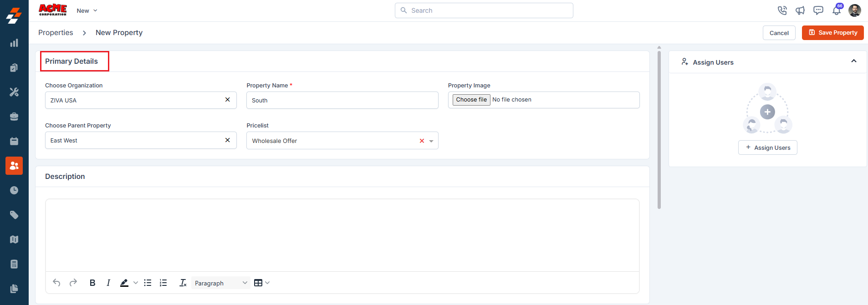The width and height of the screenshot is (868, 305).
Task: Open the phone call icon in header
Action: pos(782,10)
